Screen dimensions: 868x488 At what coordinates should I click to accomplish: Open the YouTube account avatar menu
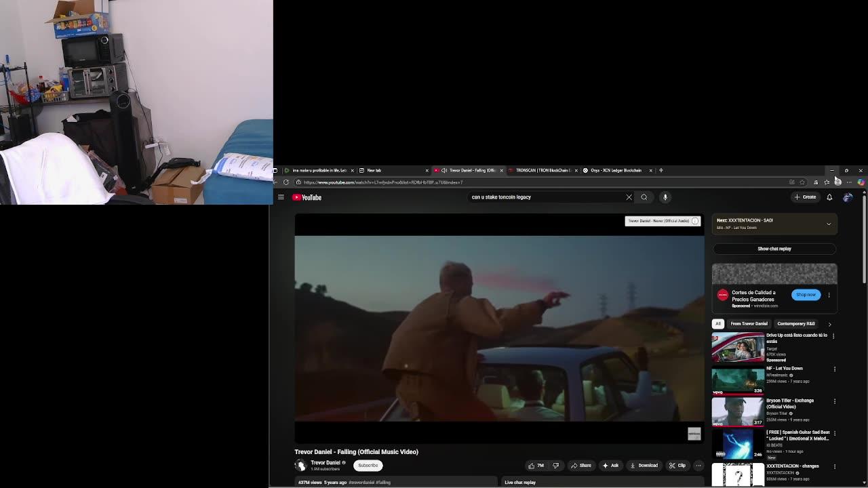848,197
